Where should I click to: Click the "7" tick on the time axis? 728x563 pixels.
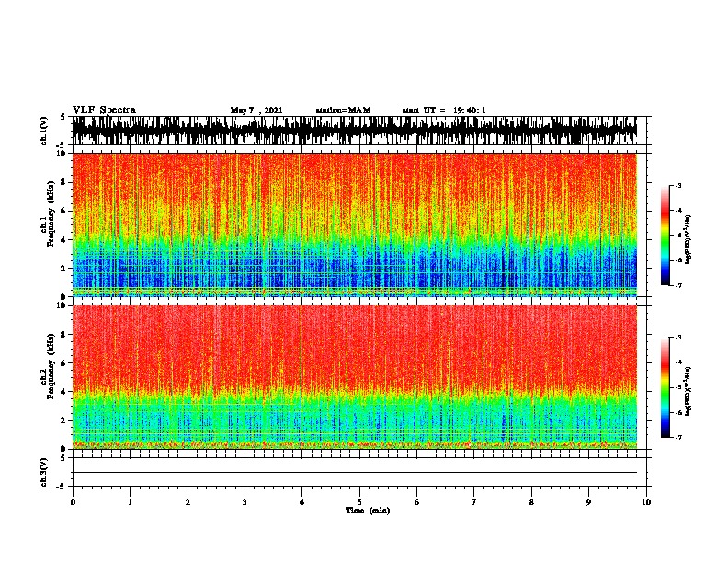coord(474,502)
